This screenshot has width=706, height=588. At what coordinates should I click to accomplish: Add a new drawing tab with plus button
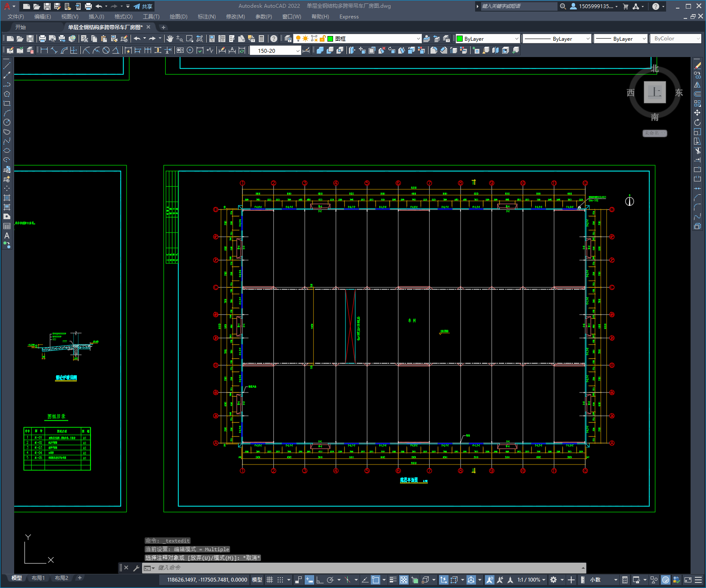pos(163,27)
